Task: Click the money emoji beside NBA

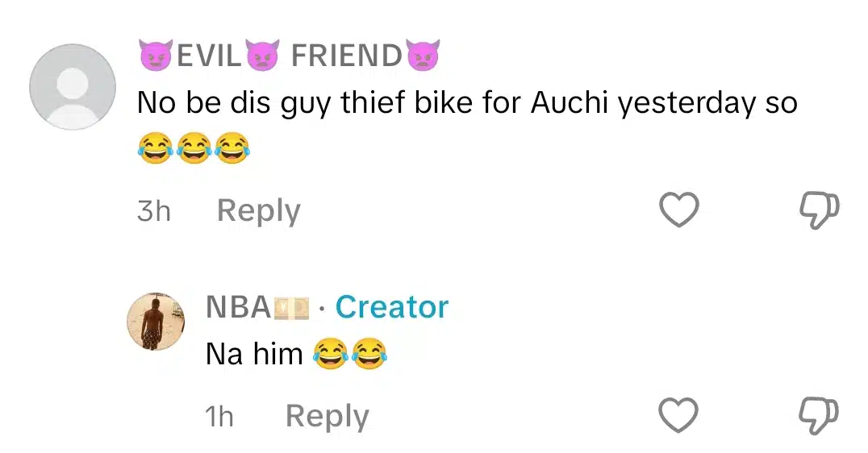Action: click(292, 309)
